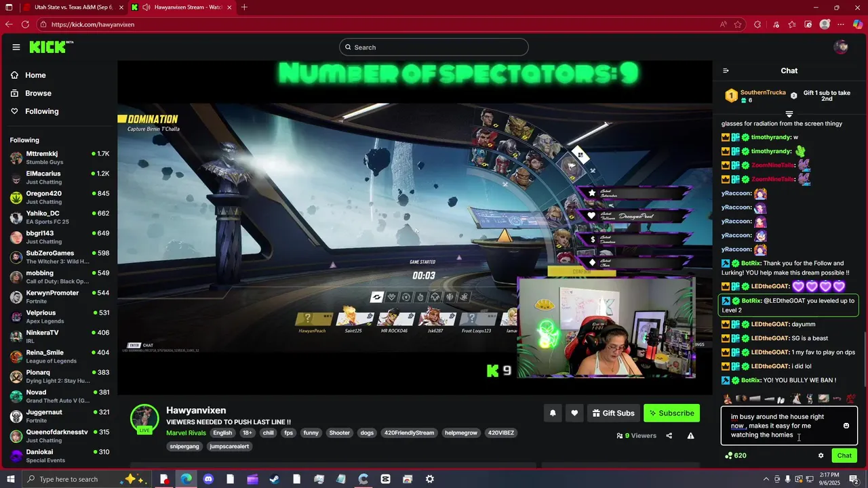
Task: Click the Gift Subs button
Action: [x=614, y=413]
